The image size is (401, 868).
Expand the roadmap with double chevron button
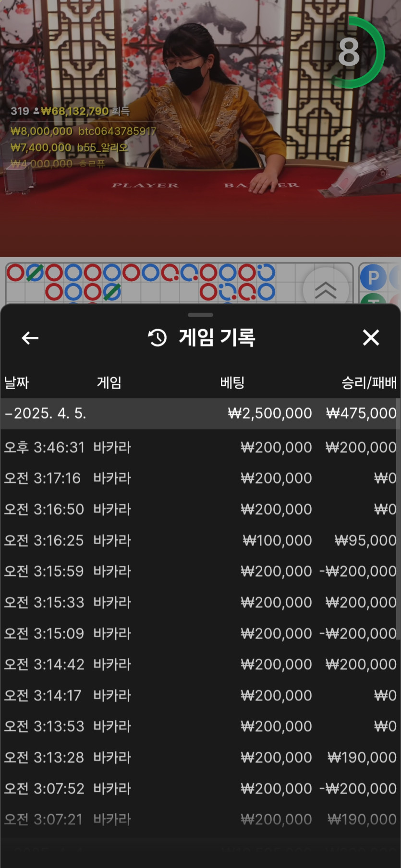click(x=326, y=290)
